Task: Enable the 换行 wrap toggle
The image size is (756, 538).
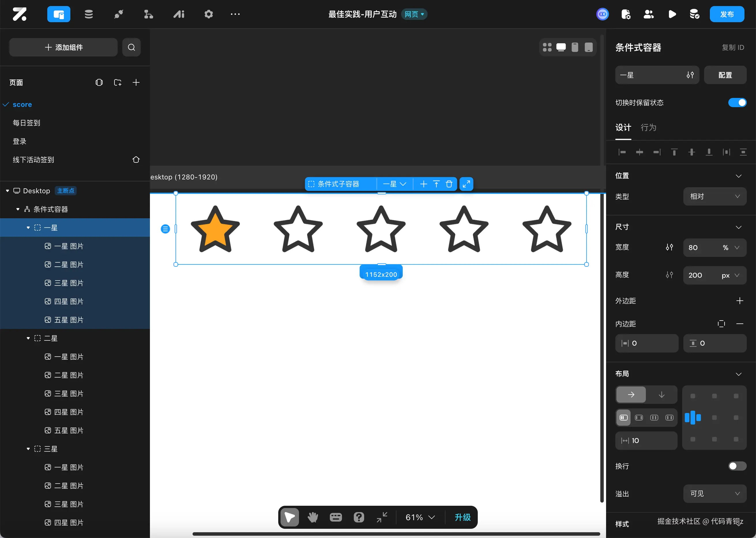Action: pyautogui.click(x=737, y=466)
